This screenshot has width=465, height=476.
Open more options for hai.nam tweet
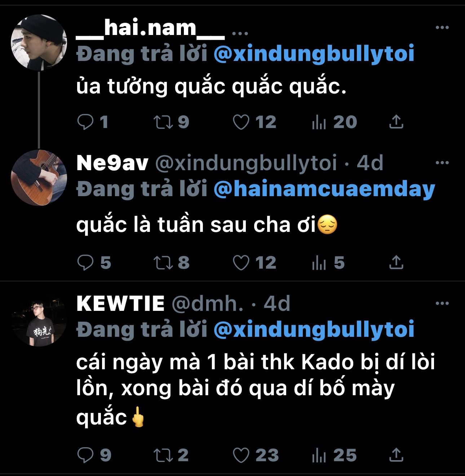pos(442,28)
